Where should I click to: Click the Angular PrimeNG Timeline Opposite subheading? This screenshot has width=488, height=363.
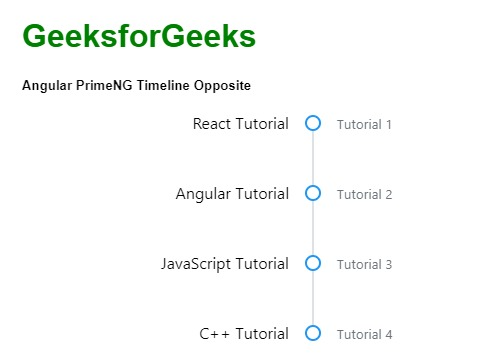pyautogui.click(x=136, y=86)
